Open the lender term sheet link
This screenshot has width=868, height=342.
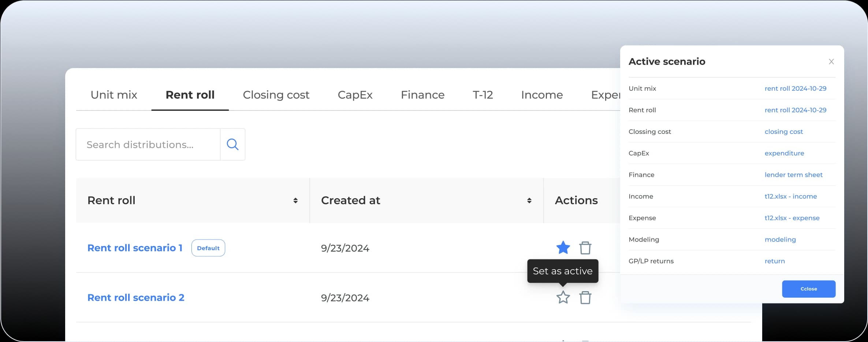click(x=793, y=175)
